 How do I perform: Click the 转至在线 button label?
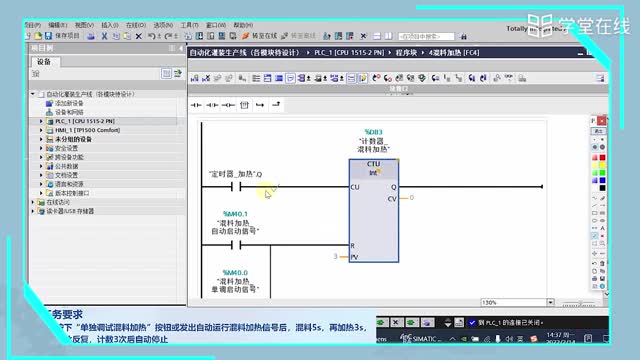coord(264,36)
